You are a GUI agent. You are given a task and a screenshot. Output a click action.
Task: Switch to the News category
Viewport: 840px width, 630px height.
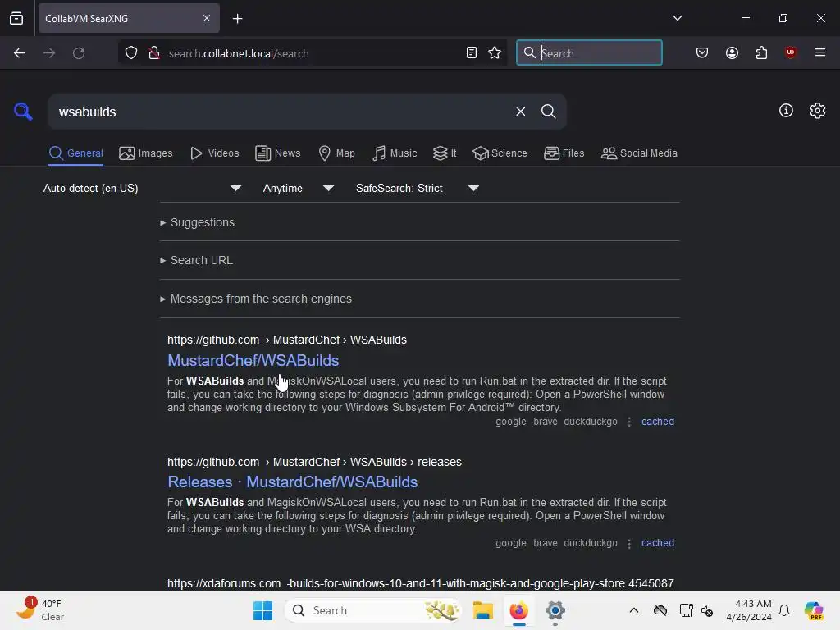pos(278,153)
